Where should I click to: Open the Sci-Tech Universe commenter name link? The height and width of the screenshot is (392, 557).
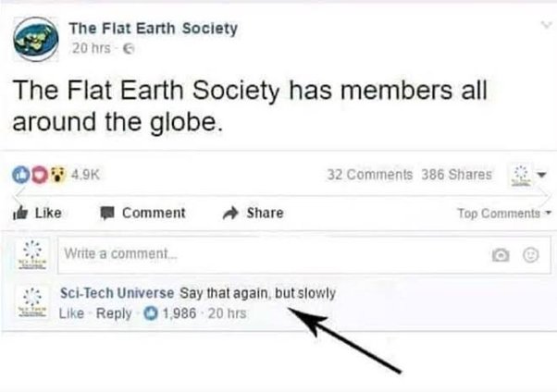[x=117, y=293]
